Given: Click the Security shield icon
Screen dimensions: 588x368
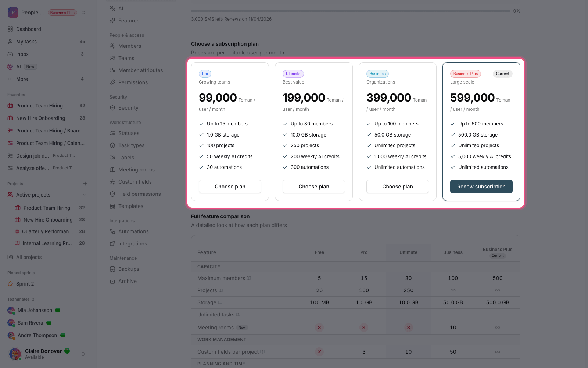Looking at the screenshot, I should coord(112,108).
